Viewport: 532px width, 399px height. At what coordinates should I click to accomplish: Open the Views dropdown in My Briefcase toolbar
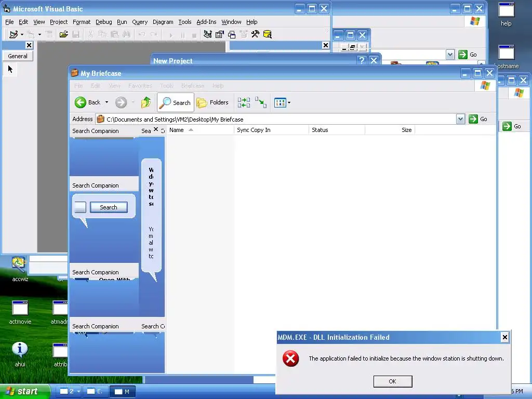coord(282,102)
